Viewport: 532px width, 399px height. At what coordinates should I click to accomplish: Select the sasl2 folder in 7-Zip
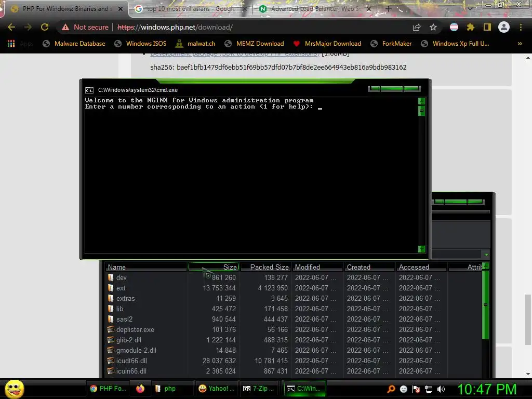pyautogui.click(x=124, y=320)
